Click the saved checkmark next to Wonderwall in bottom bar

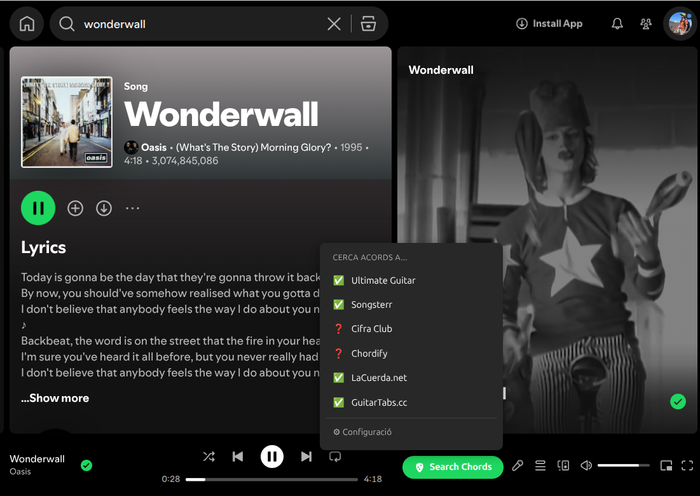[87, 466]
